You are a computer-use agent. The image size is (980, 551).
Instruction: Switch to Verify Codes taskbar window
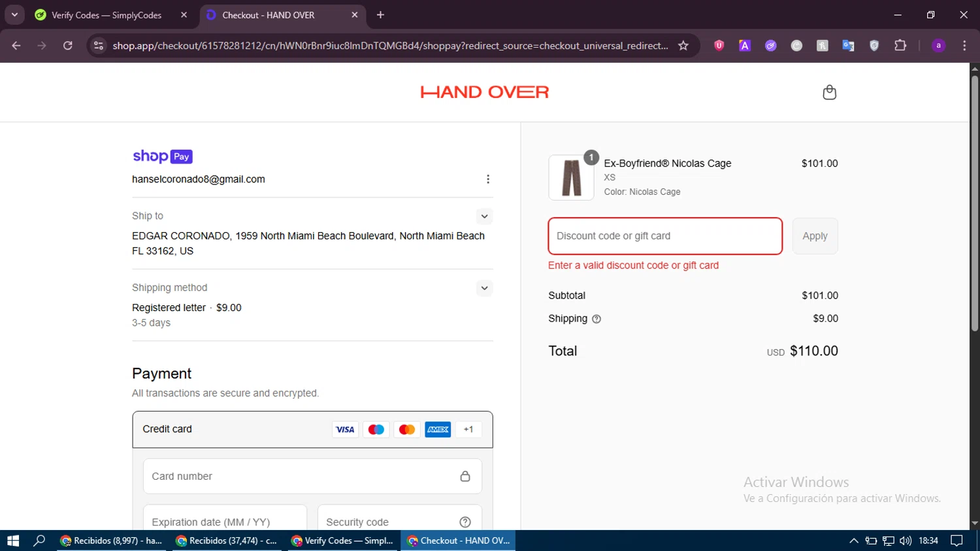(x=342, y=541)
